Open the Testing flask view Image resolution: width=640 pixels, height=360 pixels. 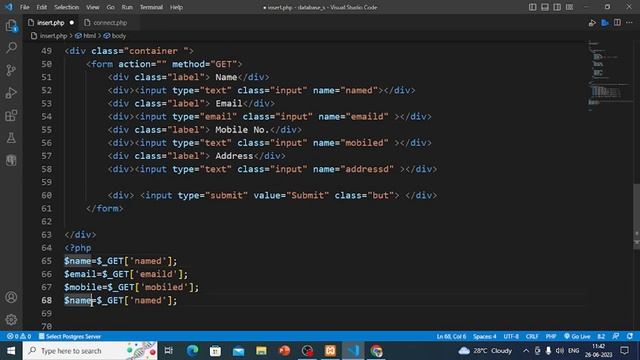[x=11, y=138]
